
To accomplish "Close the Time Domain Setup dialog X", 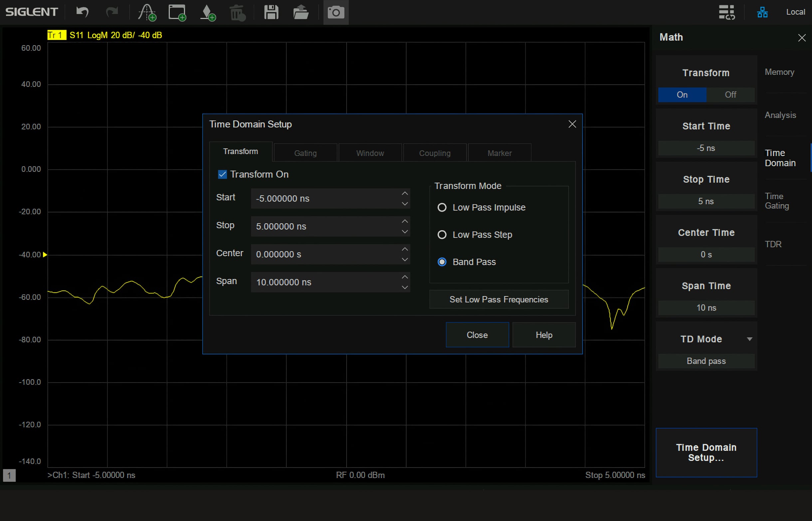I will [572, 124].
